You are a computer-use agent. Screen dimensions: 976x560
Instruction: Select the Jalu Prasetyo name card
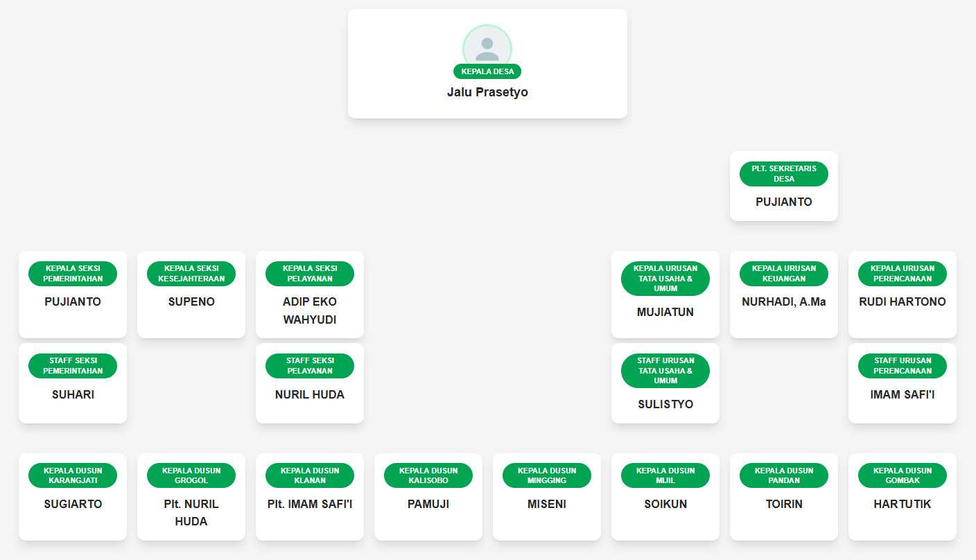(487, 92)
